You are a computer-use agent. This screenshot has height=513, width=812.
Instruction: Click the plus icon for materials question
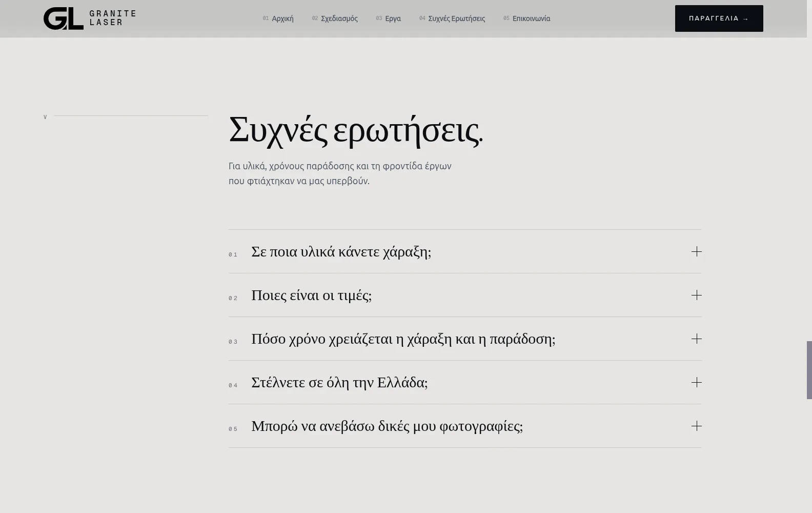coord(697,251)
